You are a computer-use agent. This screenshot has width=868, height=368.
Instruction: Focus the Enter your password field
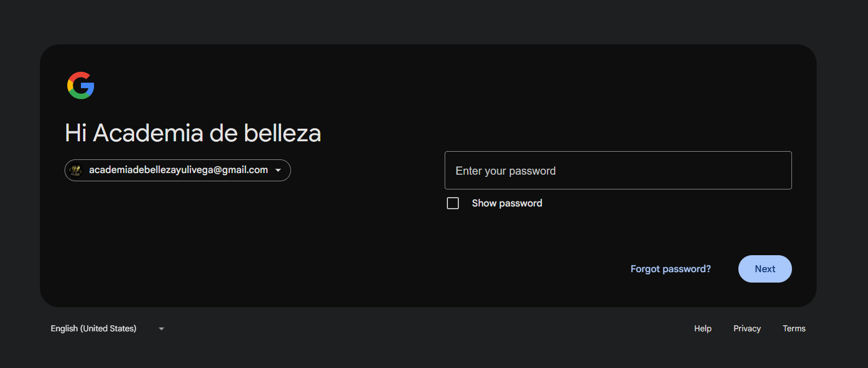(618, 170)
